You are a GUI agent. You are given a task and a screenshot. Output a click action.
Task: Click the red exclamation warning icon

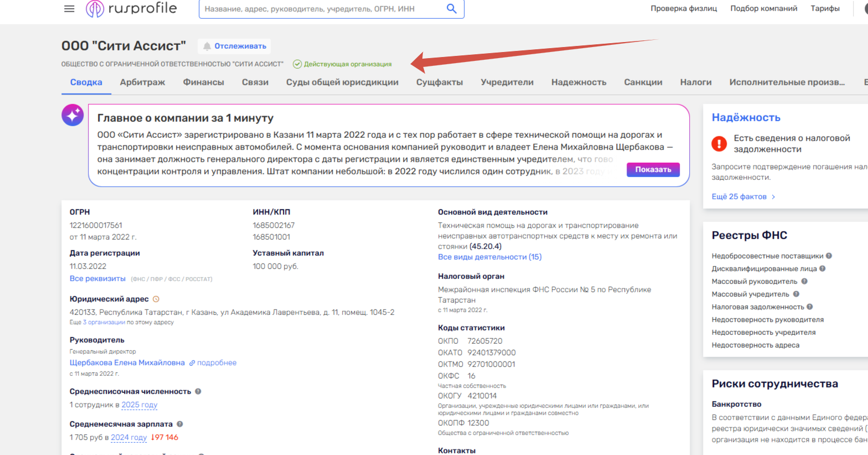pyautogui.click(x=719, y=144)
